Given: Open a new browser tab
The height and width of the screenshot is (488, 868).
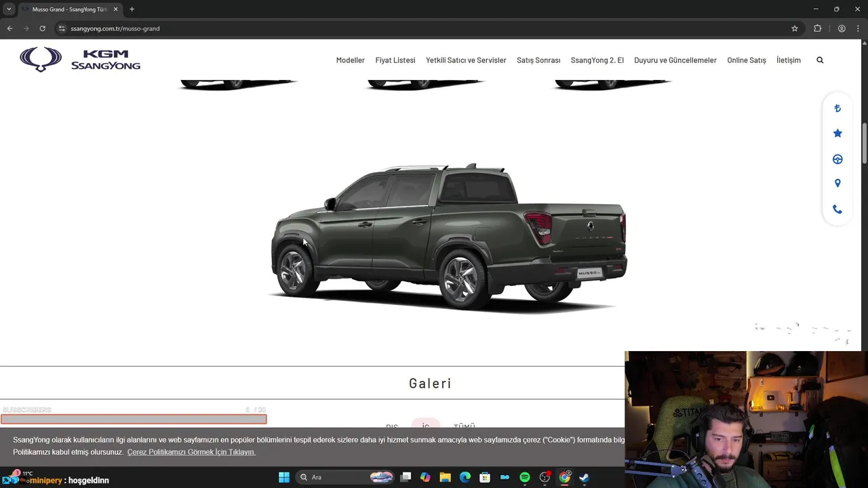Looking at the screenshot, I should tap(132, 9).
